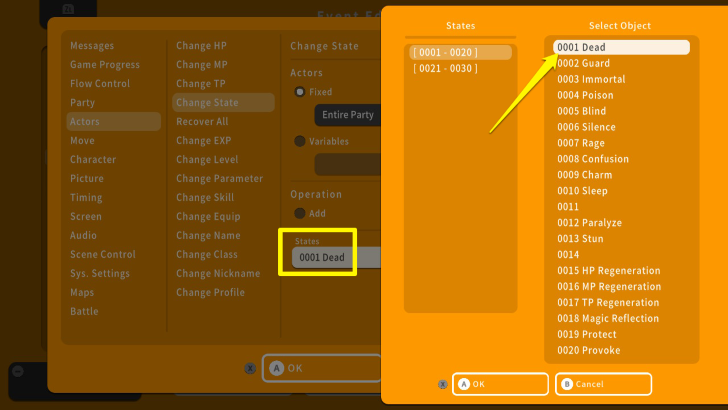Click the X icon beside Event Editor OK
Viewport: 728px width, 410px height.
tap(250, 368)
